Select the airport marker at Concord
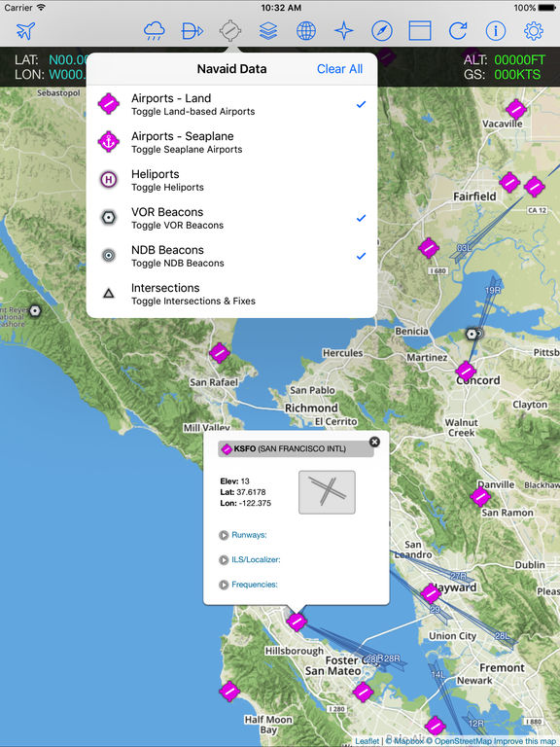This screenshot has height=747, width=560. (x=466, y=371)
